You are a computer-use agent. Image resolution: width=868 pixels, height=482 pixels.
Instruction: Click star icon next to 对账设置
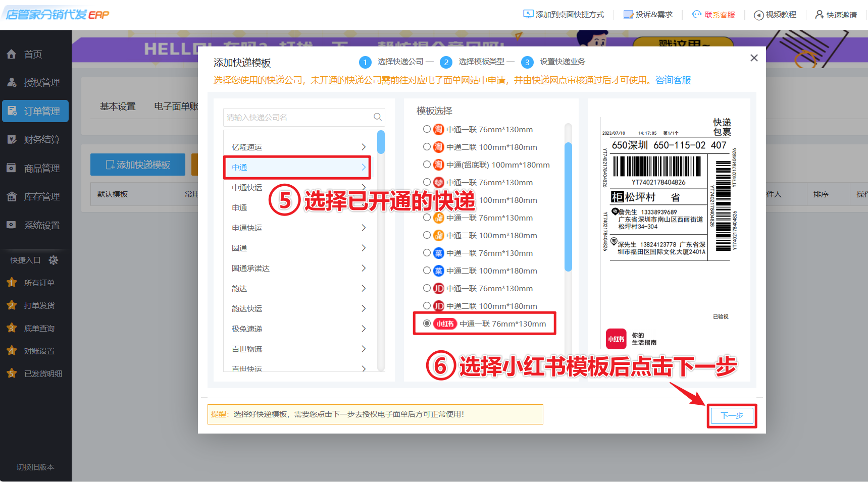pos(12,351)
